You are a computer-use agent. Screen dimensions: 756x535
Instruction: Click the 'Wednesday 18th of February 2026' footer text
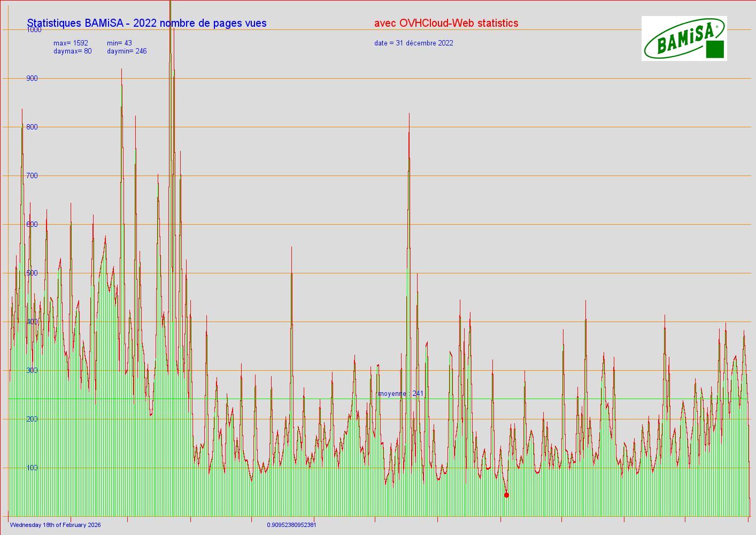(x=55, y=525)
